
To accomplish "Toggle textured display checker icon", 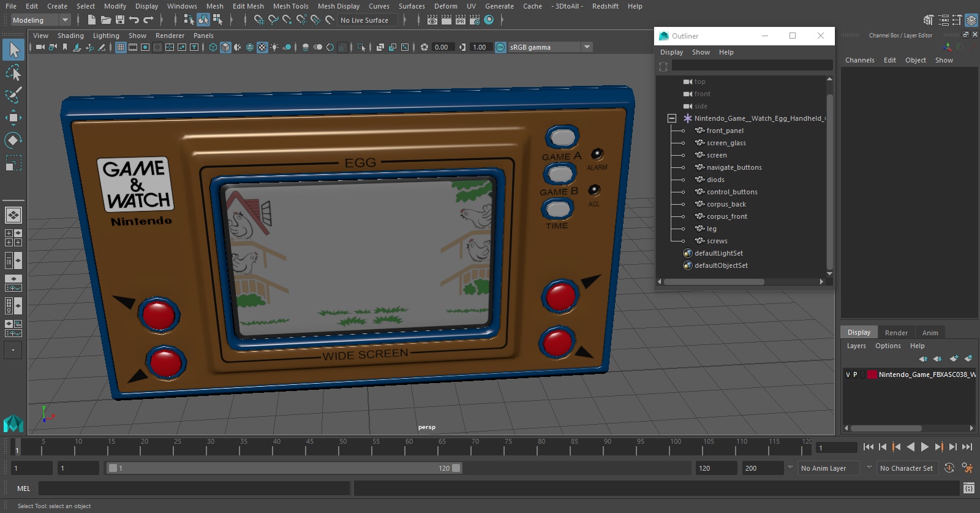I will pyautogui.click(x=262, y=47).
